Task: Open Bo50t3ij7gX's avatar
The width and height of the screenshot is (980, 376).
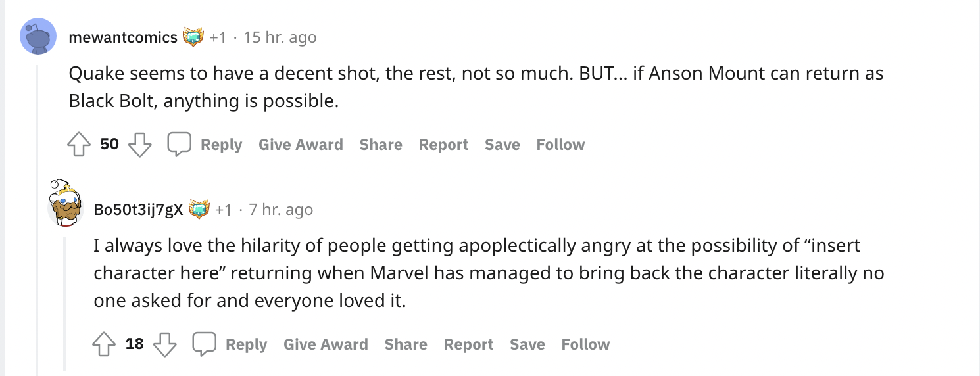Action: [64, 203]
